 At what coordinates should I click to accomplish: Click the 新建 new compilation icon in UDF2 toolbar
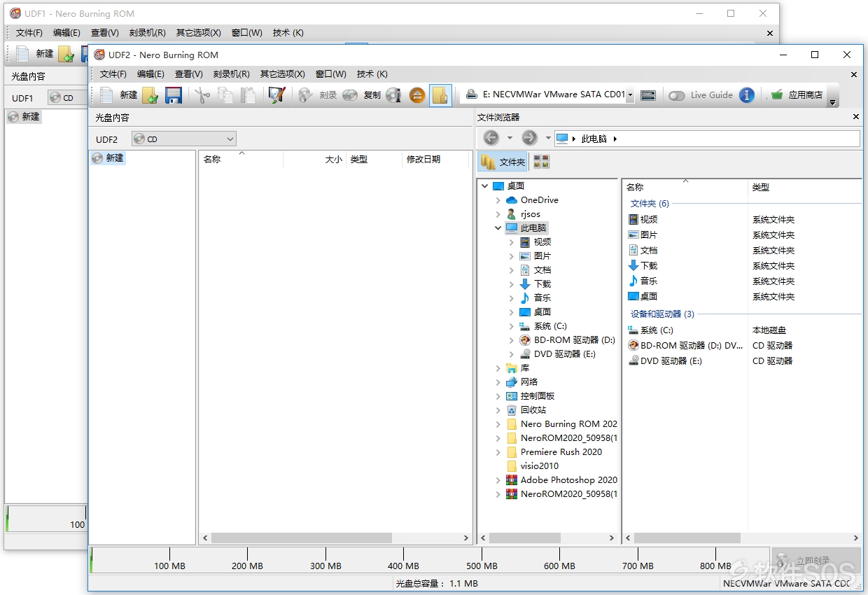(107, 95)
